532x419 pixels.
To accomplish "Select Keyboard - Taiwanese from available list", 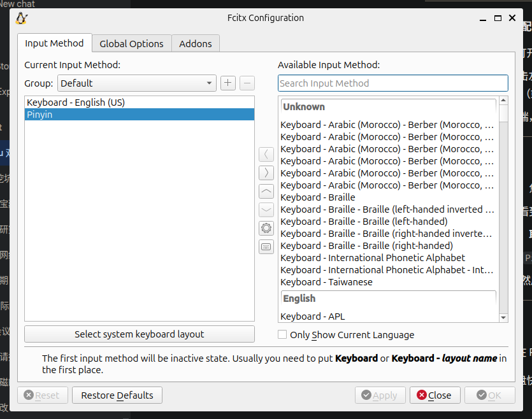I will pos(326,282).
